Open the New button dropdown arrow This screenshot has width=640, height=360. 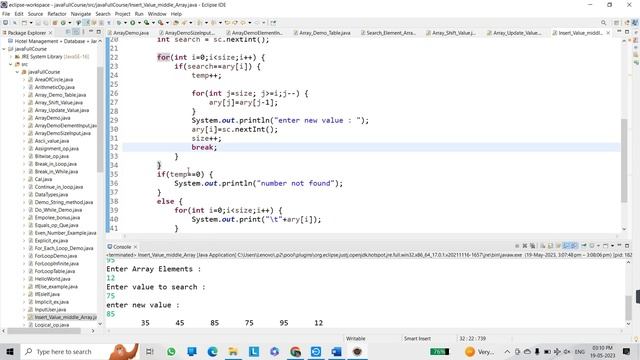coord(31,22)
